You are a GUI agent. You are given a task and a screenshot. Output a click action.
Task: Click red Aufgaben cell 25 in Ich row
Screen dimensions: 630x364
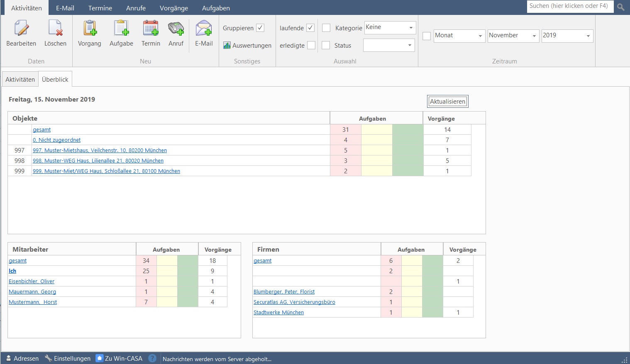[x=146, y=271]
